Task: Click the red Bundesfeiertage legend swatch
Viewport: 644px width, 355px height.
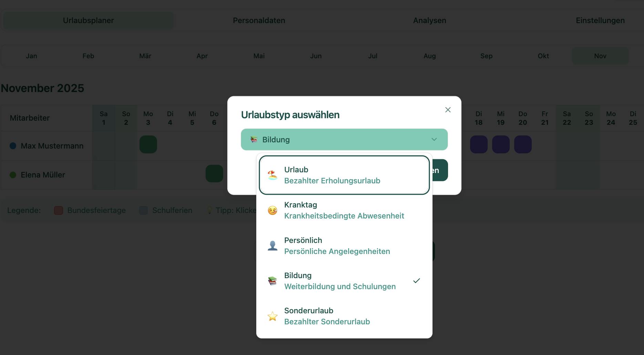Action: pyautogui.click(x=58, y=210)
